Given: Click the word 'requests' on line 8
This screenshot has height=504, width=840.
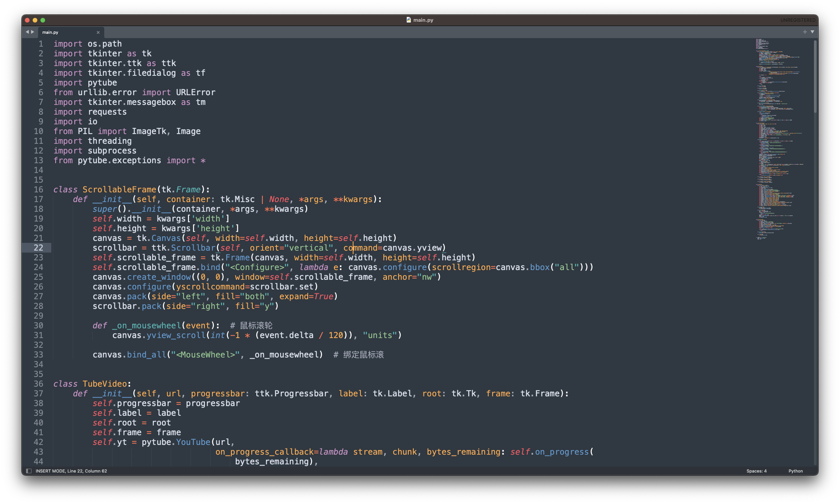Looking at the screenshot, I should pyautogui.click(x=107, y=112).
